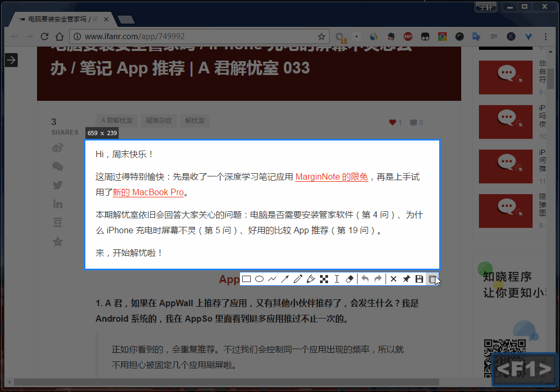The width and height of the screenshot is (560, 392).
Task: Activate the marker highlighter tool
Action: (311, 279)
